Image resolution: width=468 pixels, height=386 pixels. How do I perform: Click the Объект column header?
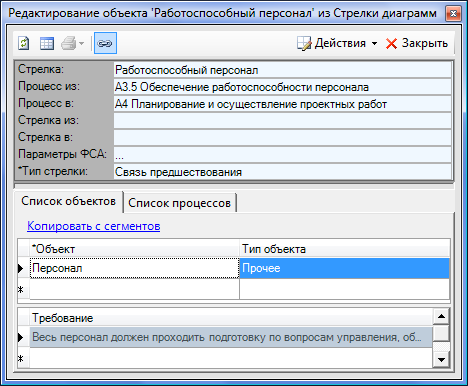tap(134, 249)
